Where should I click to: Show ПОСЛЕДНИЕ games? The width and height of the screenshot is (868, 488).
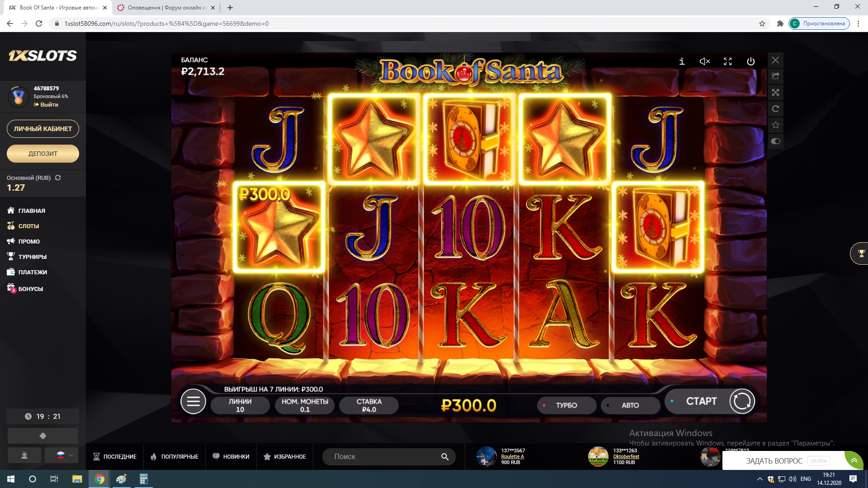[x=115, y=457]
